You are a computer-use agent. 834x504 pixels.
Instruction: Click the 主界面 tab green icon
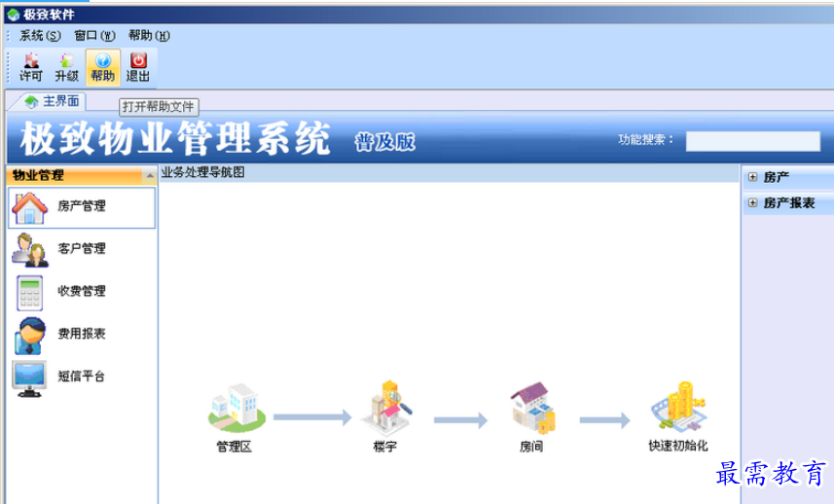31,101
